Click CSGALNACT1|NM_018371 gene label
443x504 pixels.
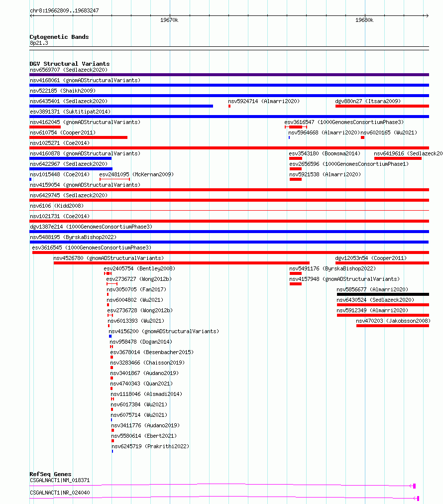point(60,480)
